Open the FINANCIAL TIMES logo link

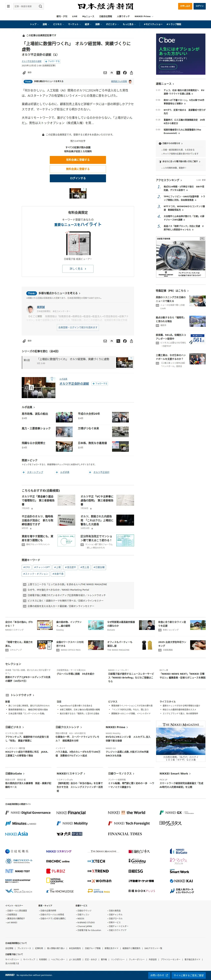125,834
